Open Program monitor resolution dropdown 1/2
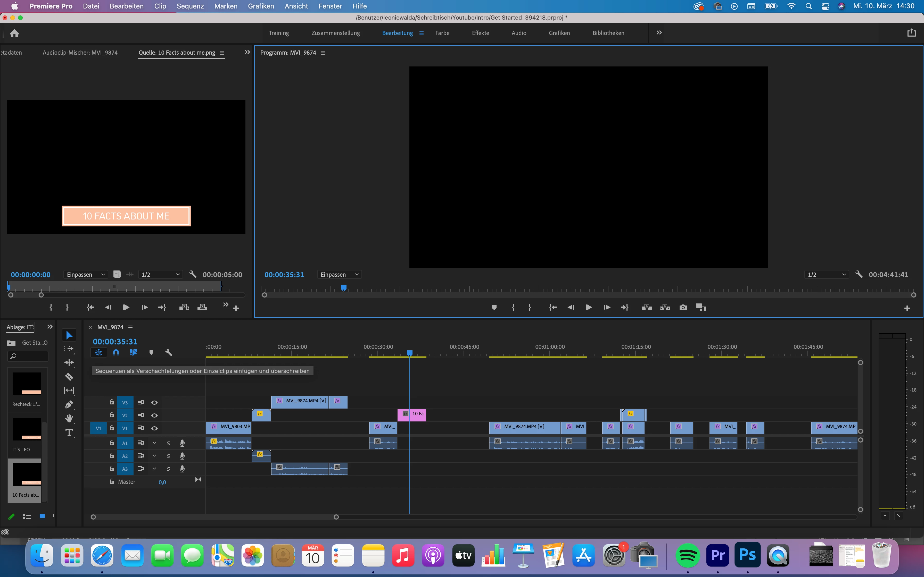The height and width of the screenshot is (577, 924). pos(826,274)
